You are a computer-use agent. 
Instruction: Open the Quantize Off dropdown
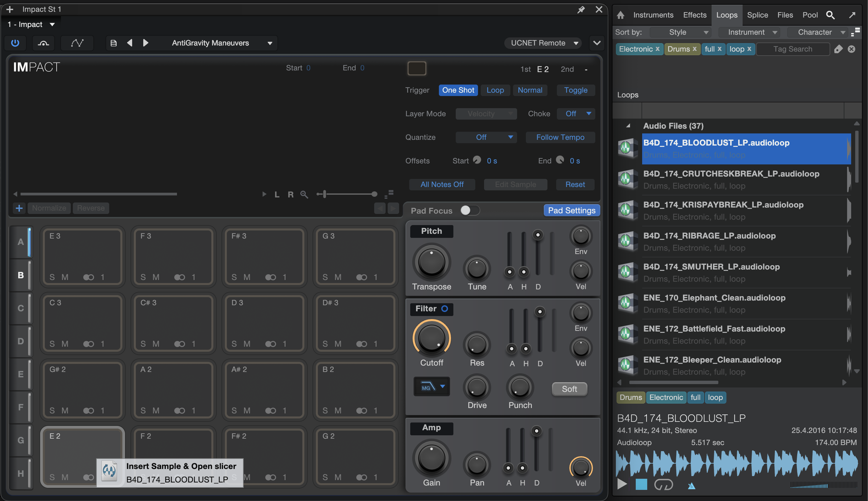point(486,137)
